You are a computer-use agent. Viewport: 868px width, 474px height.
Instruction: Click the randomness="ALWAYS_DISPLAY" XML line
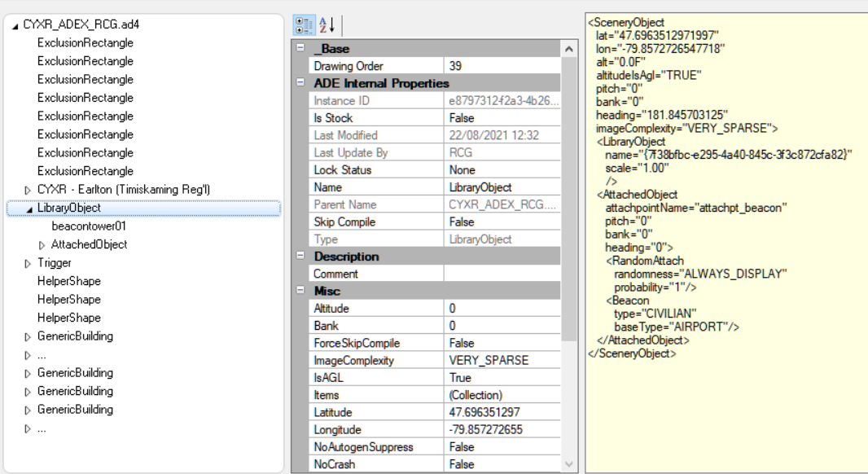(x=700, y=274)
